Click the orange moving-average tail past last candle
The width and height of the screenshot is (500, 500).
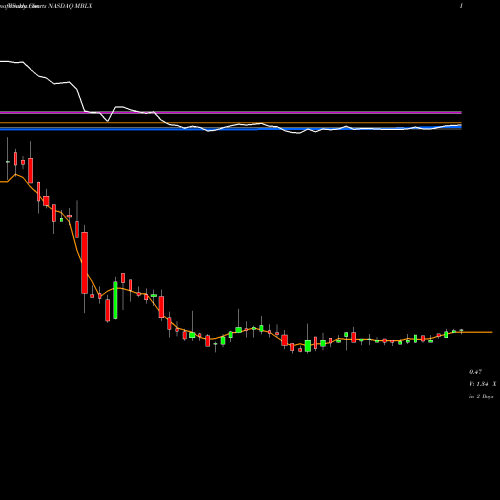(477, 332)
